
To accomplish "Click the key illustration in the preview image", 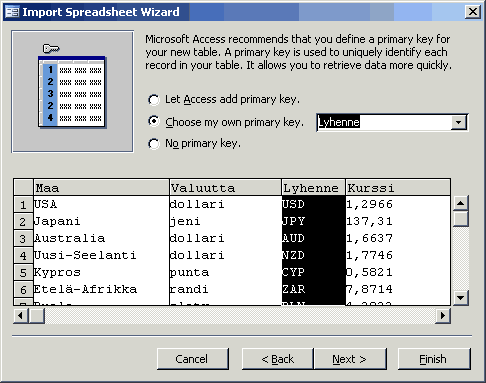I will 51,49.
